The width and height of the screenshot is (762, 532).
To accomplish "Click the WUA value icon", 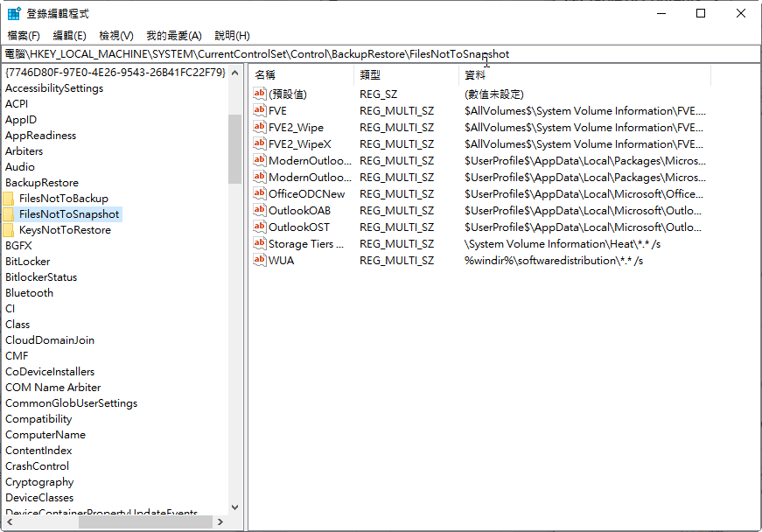I will (x=260, y=260).
